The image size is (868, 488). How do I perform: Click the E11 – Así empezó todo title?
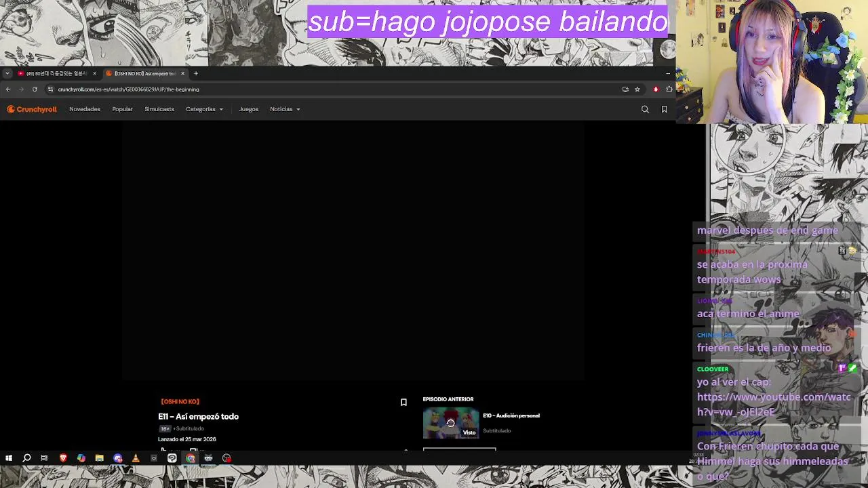coord(198,416)
